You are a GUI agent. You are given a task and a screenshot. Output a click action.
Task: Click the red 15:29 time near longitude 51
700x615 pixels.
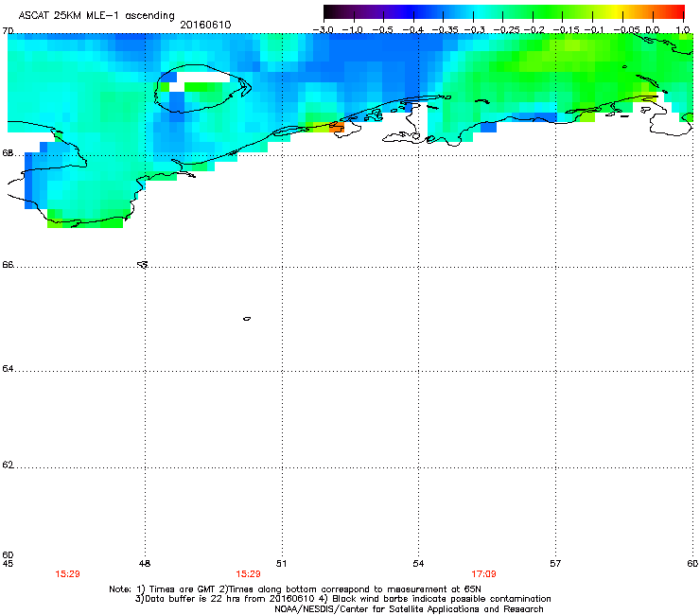pyautogui.click(x=248, y=574)
